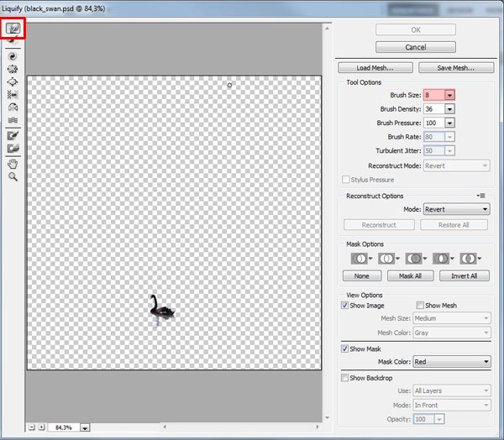The image size is (504, 440).
Task: Open the Opacity dropdown arrow
Action: click(x=439, y=419)
